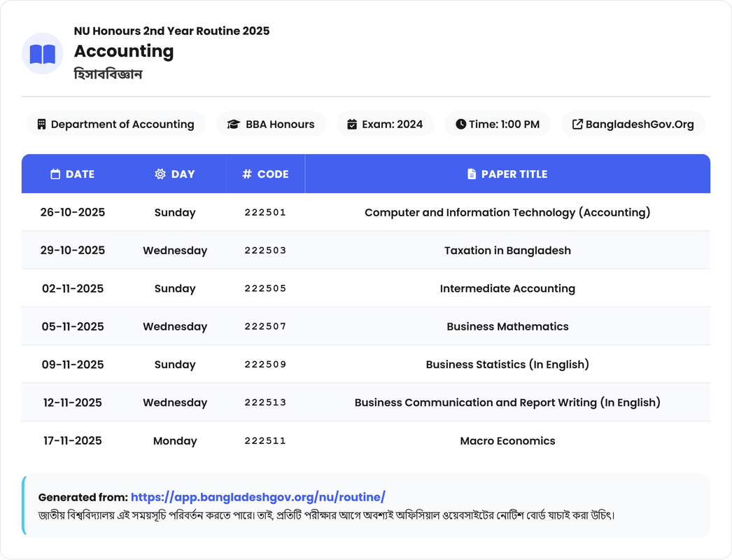Select date cell 29-10-2025

click(x=73, y=251)
